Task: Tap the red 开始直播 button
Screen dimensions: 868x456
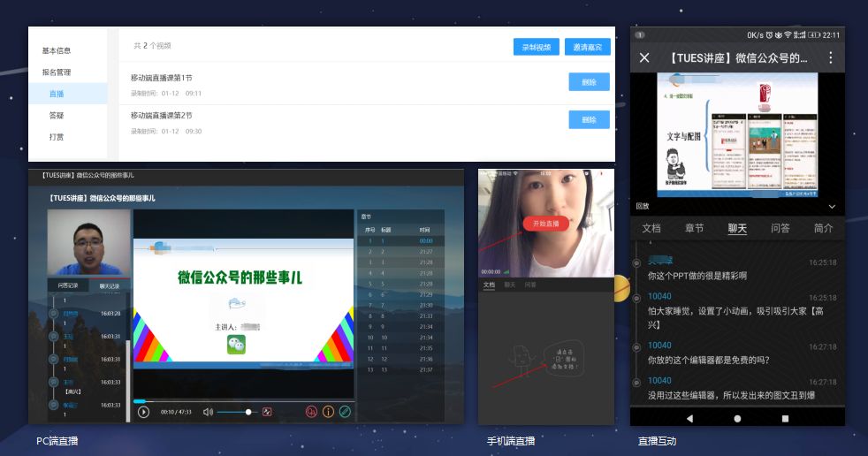Action: [x=546, y=224]
